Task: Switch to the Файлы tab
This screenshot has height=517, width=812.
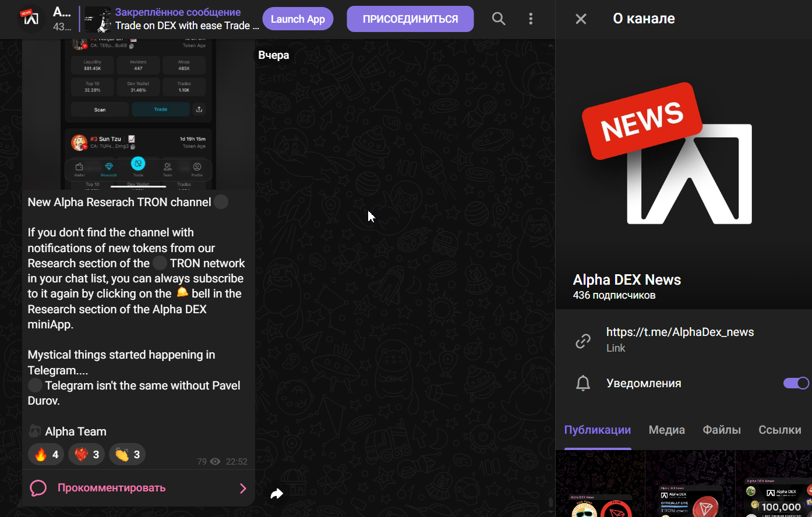Action: click(722, 430)
